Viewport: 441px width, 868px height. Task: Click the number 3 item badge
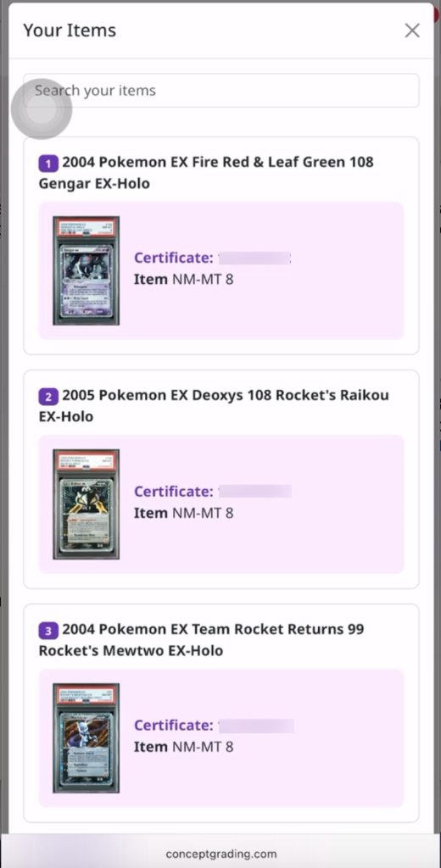(48, 631)
